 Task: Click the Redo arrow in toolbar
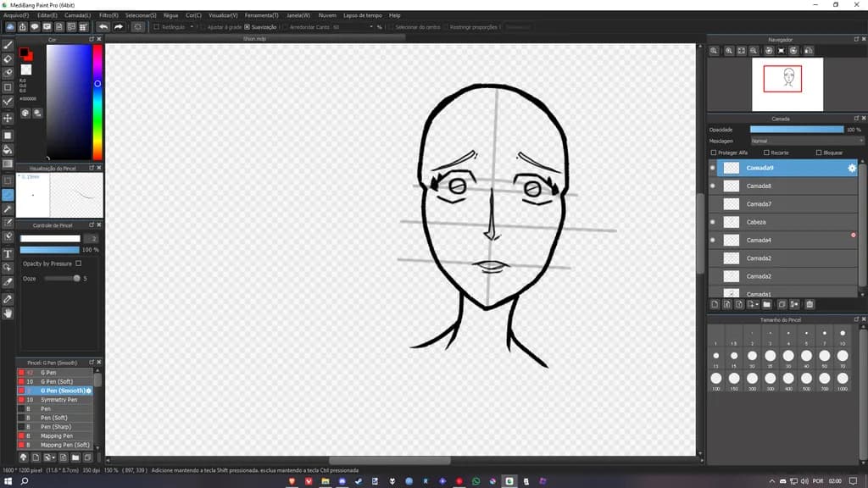pyautogui.click(x=119, y=26)
